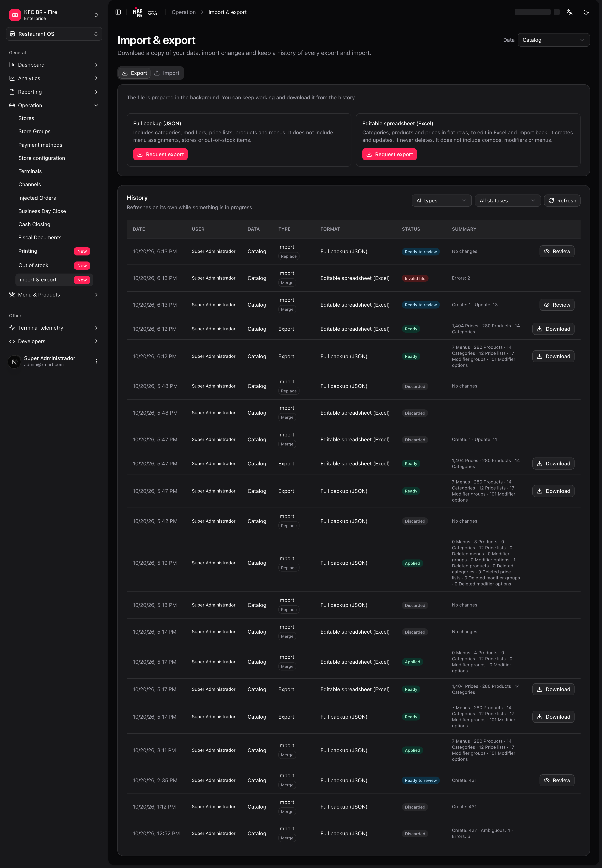Viewport: 602px width, 868px height.
Task: Collapse the Operation section
Action: [54, 106]
